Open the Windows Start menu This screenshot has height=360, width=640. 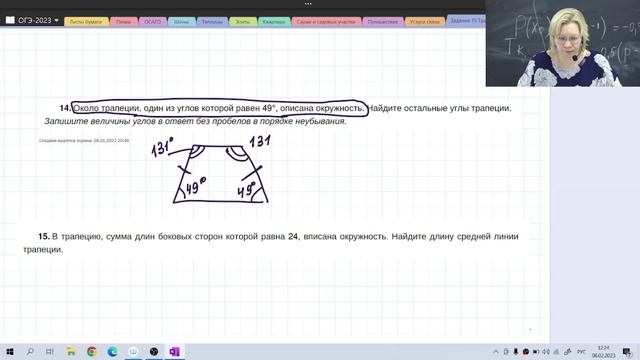(x=10, y=351)
